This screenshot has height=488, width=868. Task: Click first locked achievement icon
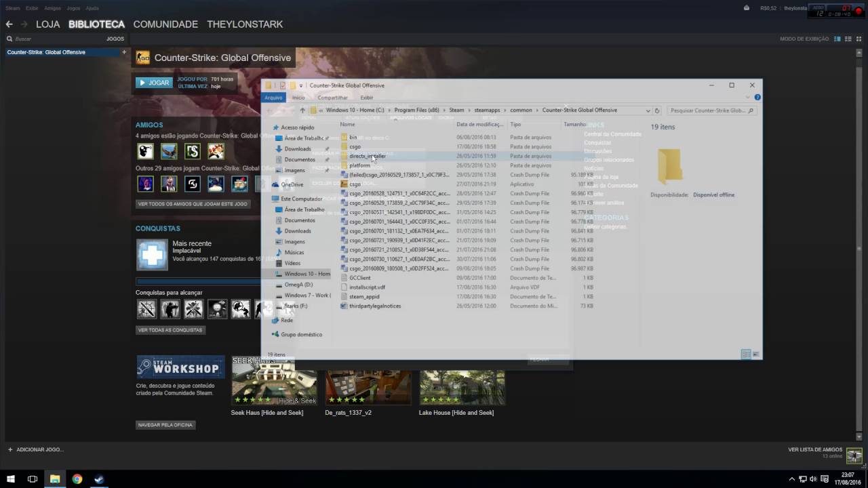pyautogui.click(x=146, y=309)
